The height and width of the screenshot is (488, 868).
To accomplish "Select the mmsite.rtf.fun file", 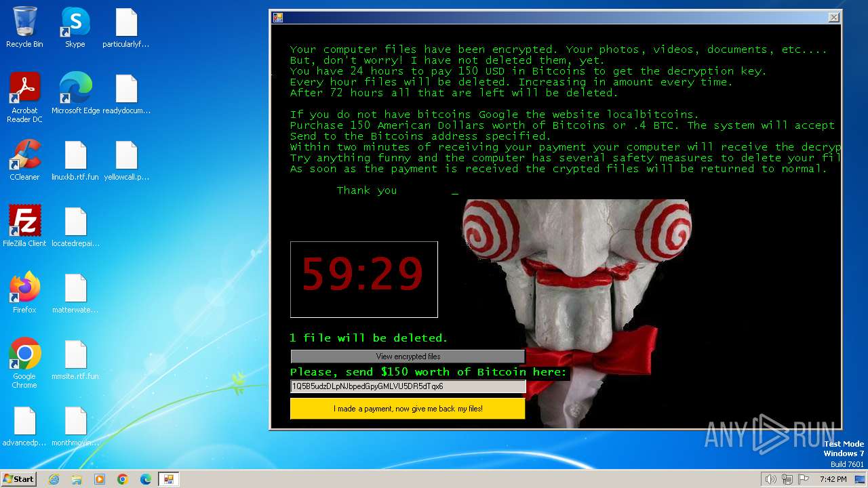I will [75, 360].
